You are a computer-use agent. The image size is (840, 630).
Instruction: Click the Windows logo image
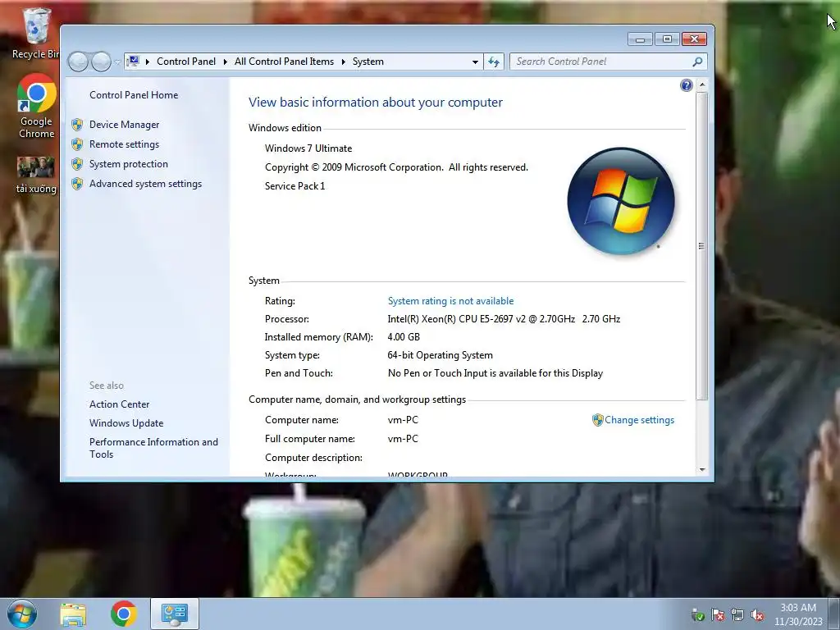click(x=622, y=201)
